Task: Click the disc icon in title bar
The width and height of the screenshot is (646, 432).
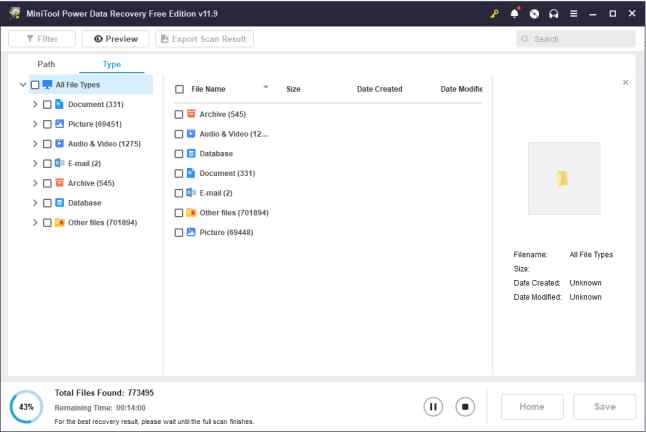Action: tap(534, 14)
